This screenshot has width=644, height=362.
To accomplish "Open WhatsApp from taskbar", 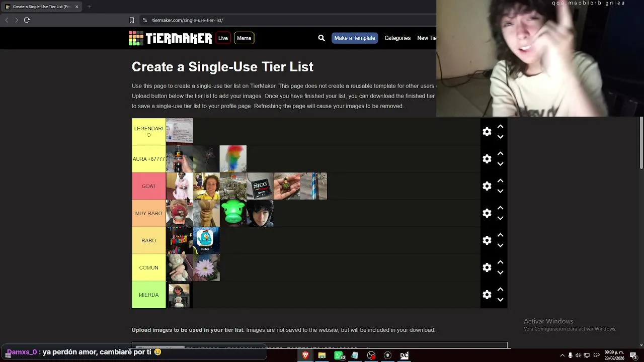I will 340,355.
